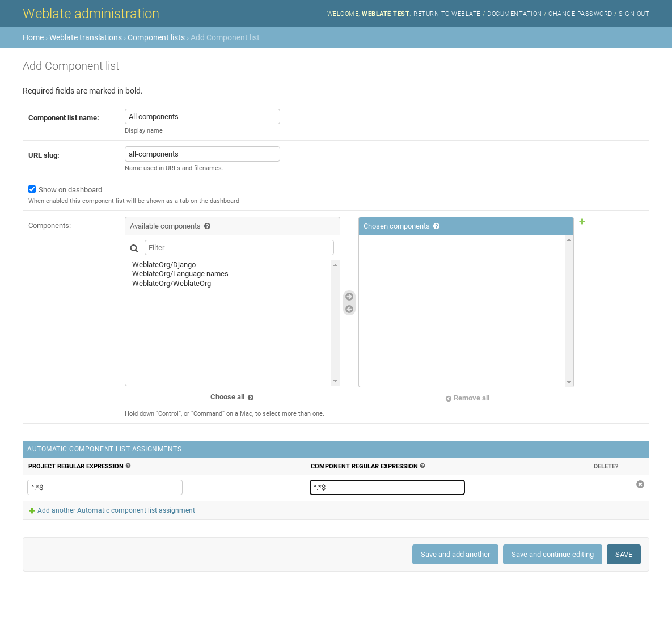This screenshot has width=672, height=617.
Task: Click the left-arrow remove selected icon
Action: click(x=349, y=309)
